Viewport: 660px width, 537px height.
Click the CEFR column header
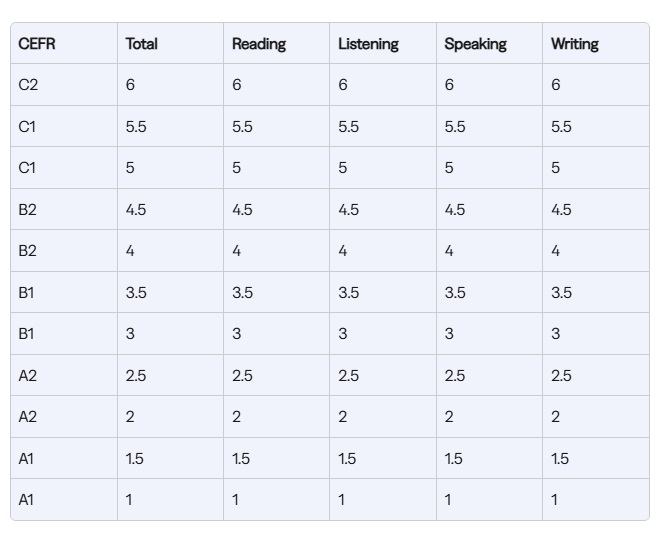(37, 44)
